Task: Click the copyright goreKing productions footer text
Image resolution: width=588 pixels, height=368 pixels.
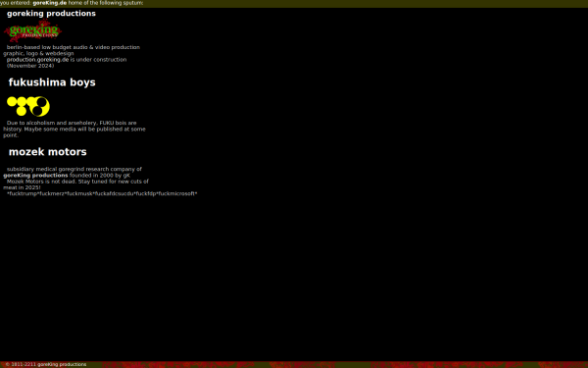Action: pyautogui.click(x=46, y=365)
